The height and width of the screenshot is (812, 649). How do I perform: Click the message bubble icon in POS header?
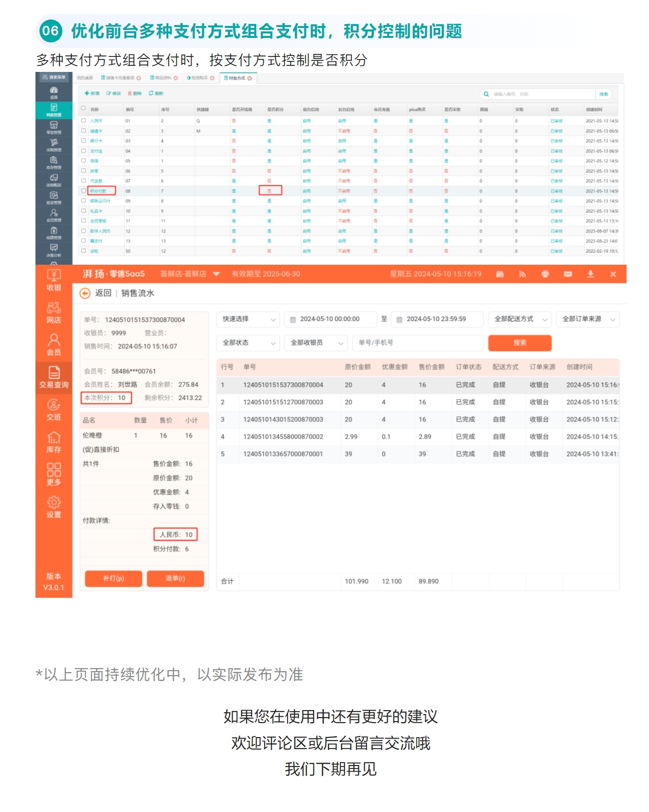tap(568, 274)
